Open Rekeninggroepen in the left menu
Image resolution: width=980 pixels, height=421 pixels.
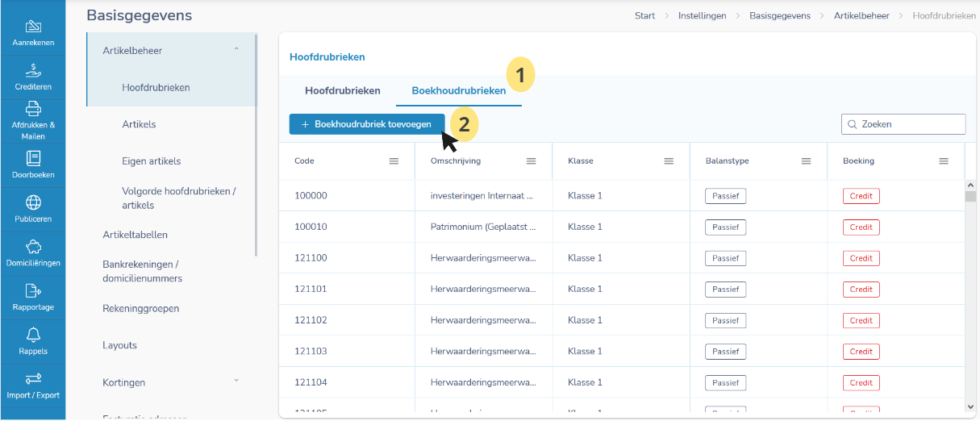pyautogui.click(x=141, y=308)
